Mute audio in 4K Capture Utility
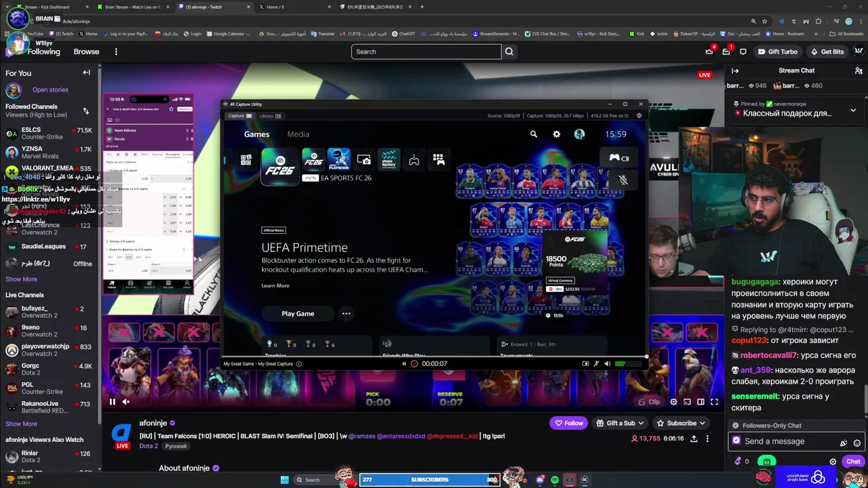Screen dimensions: 868x488 [607, 364]
